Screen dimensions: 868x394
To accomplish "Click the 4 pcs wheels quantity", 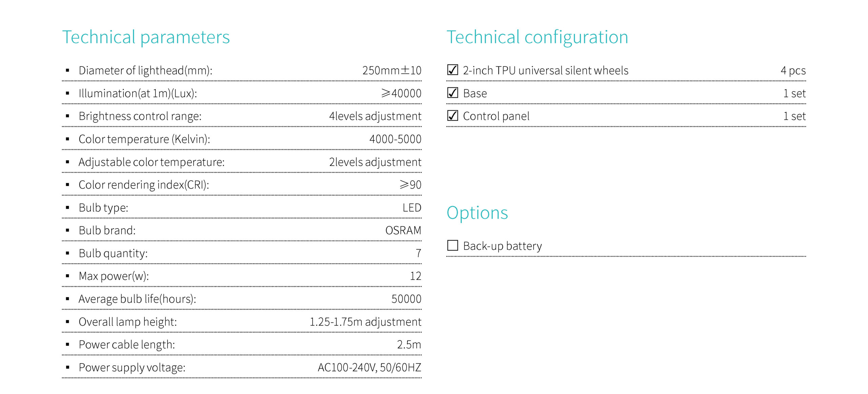I will tap(793, 70).
